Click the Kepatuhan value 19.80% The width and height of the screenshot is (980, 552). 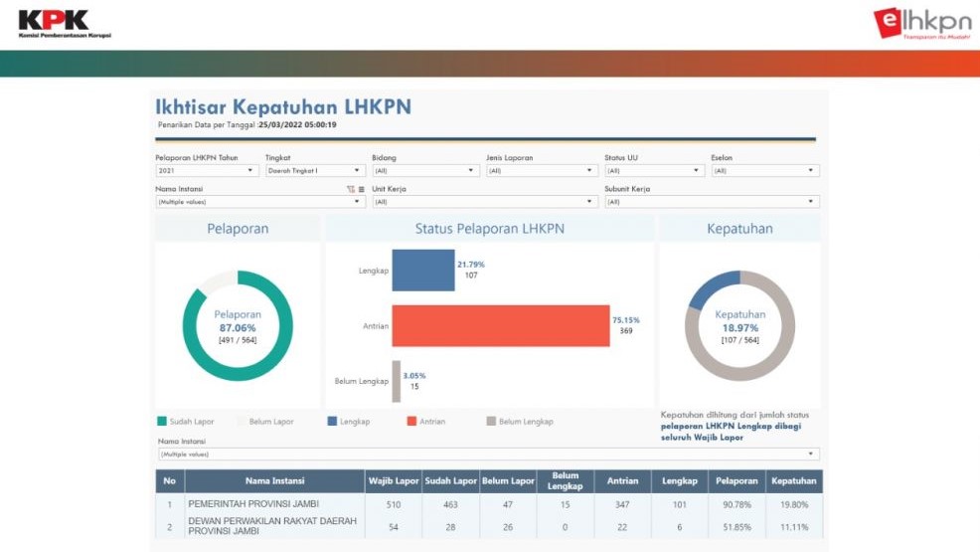pos(794,504)
